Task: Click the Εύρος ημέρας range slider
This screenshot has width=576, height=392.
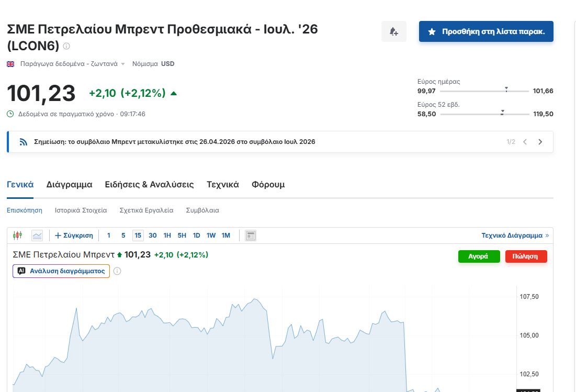Action: click(484, 91)
